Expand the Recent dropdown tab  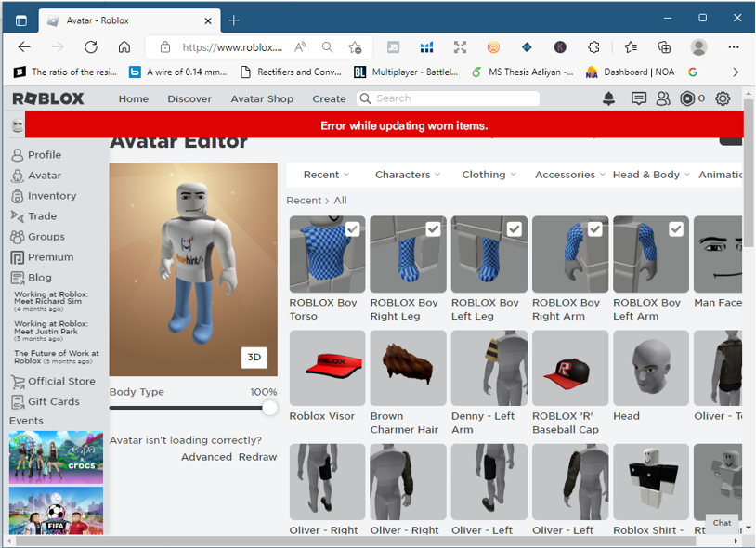pyautogui.click(x=326, y=175)
